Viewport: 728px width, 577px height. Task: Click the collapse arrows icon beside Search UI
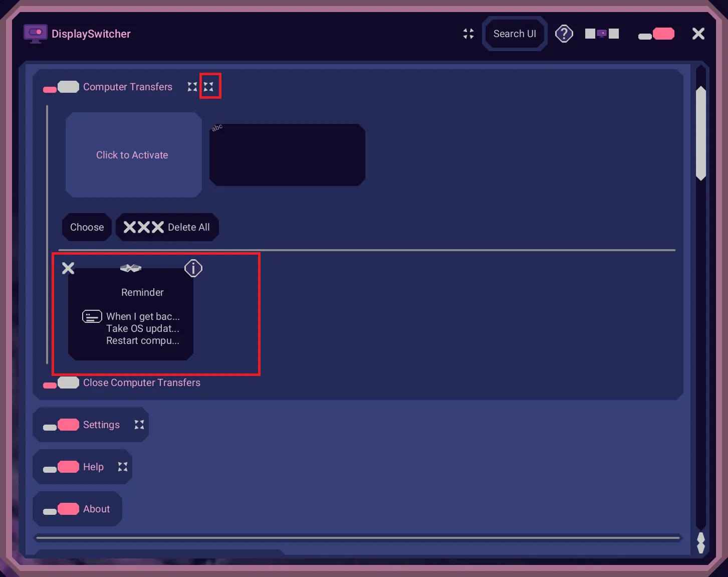(468, 34)
